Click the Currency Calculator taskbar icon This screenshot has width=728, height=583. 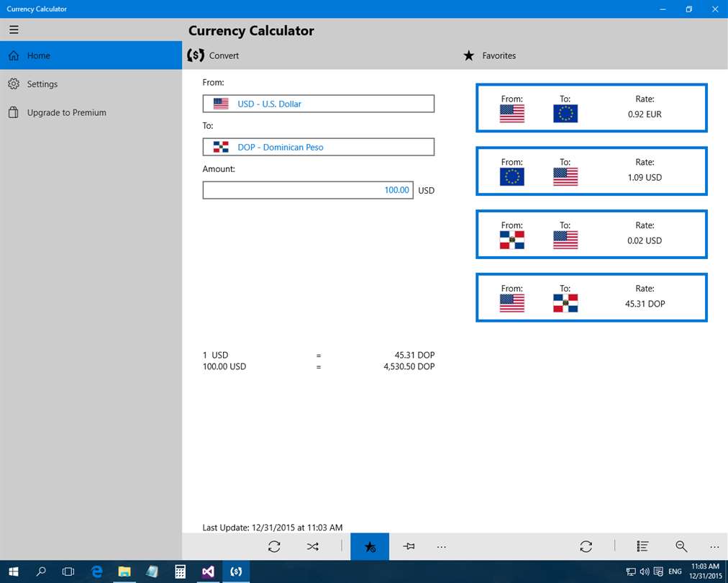click(236, 571)
